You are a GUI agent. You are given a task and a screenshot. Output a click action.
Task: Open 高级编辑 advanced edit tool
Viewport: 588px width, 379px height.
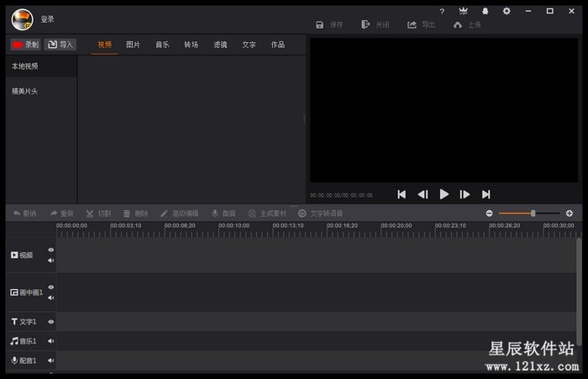(179, 213)
